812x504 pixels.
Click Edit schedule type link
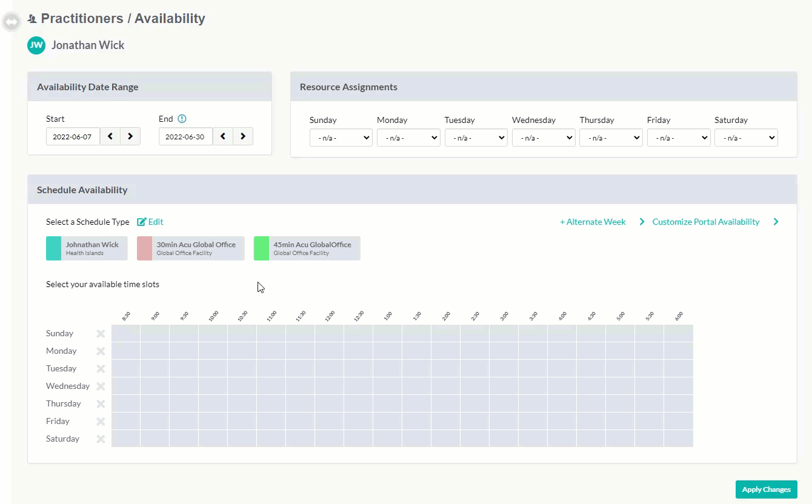point(150,222)
